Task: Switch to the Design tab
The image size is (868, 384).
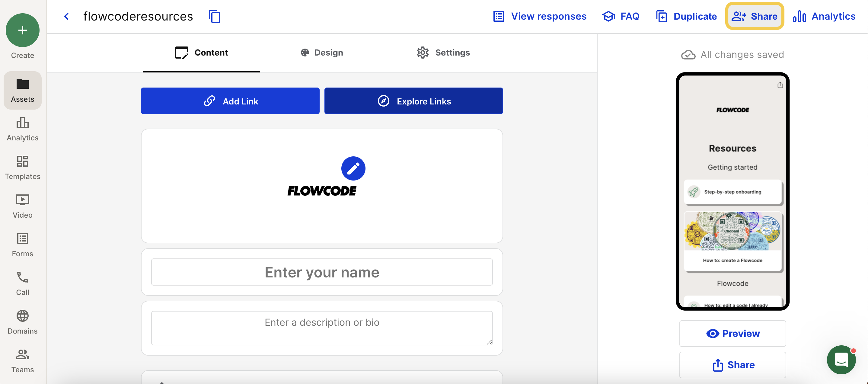Action: 322,53
